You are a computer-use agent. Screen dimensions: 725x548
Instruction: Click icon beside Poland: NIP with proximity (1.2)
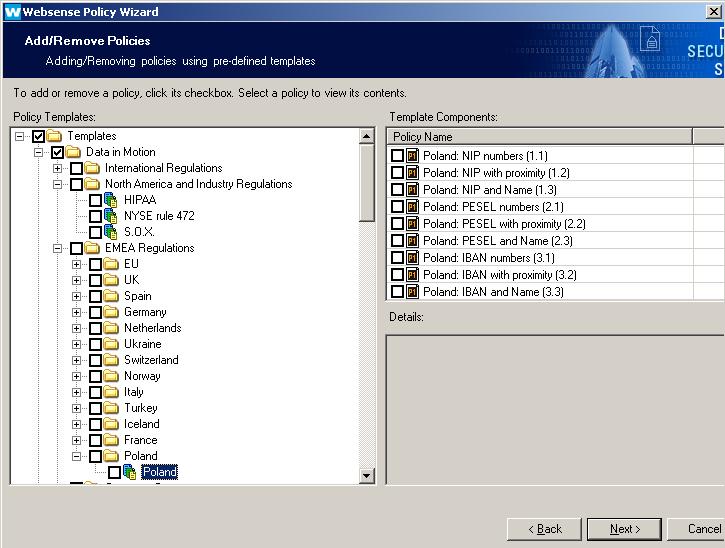tap(412, 172)
